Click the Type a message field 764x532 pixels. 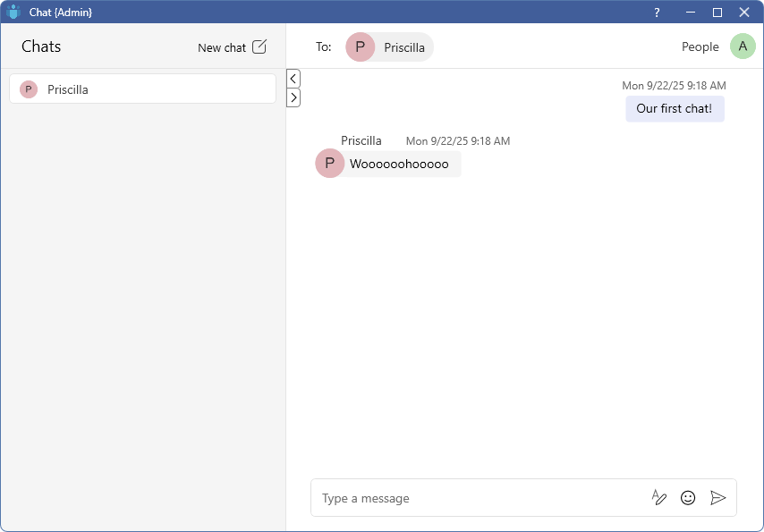(479, 498)
